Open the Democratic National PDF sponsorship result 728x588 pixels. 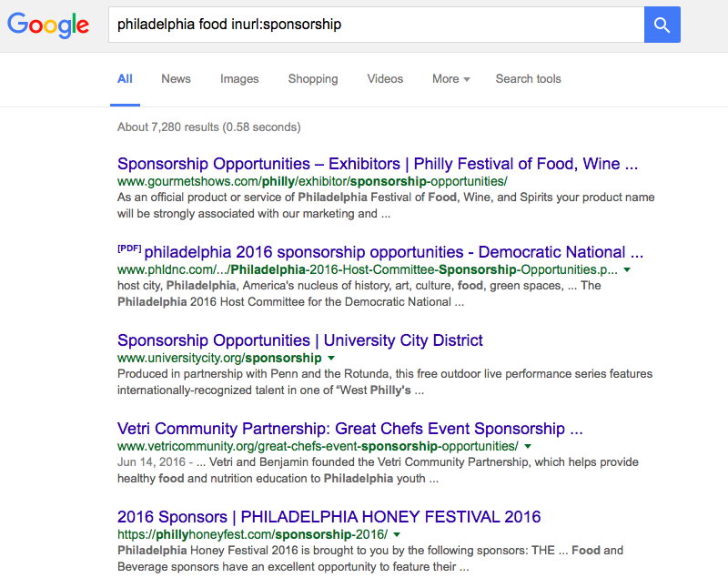[x=393, y=252]
